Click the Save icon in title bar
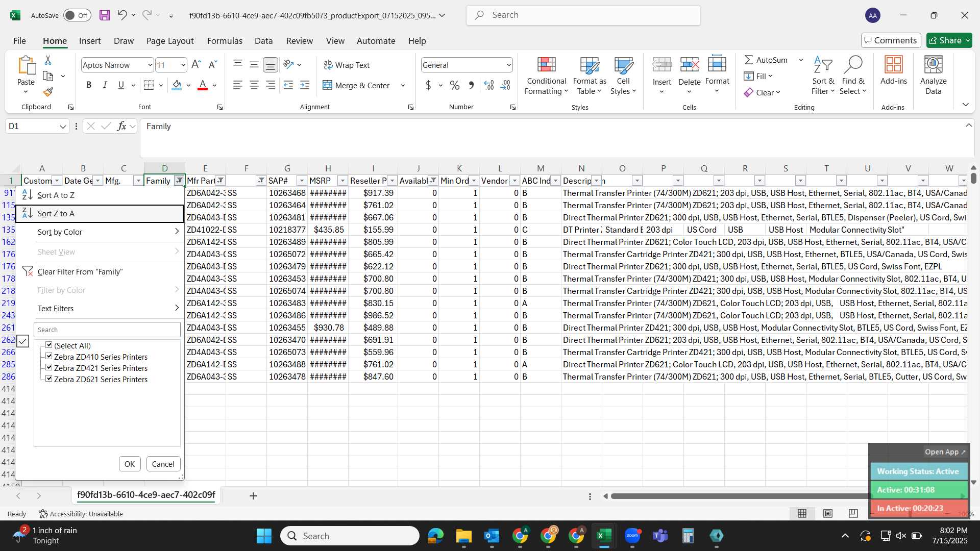This screenshot has height=551, width=980. (x=105, y=15)
